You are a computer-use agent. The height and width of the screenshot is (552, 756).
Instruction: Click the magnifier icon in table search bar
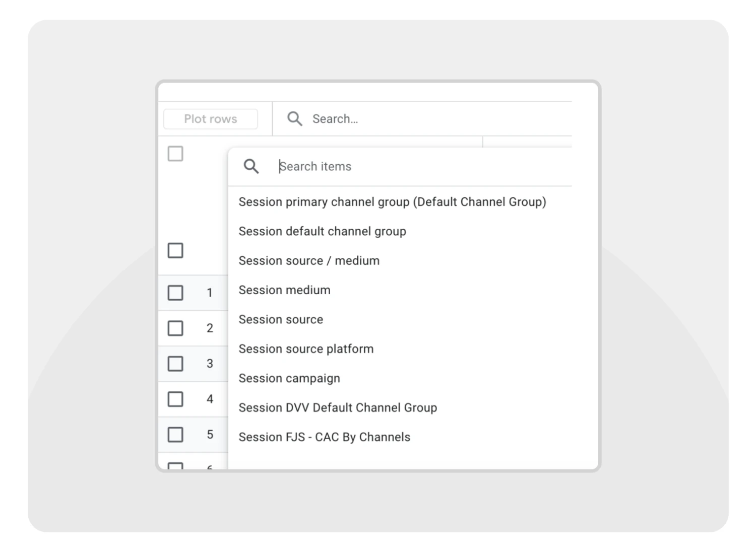coord(294,119)
